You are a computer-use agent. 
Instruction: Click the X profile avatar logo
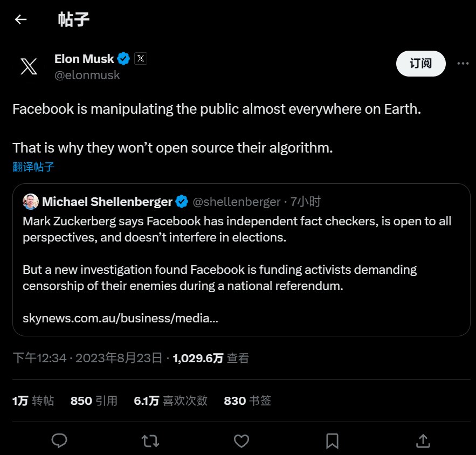click(29, 66)
